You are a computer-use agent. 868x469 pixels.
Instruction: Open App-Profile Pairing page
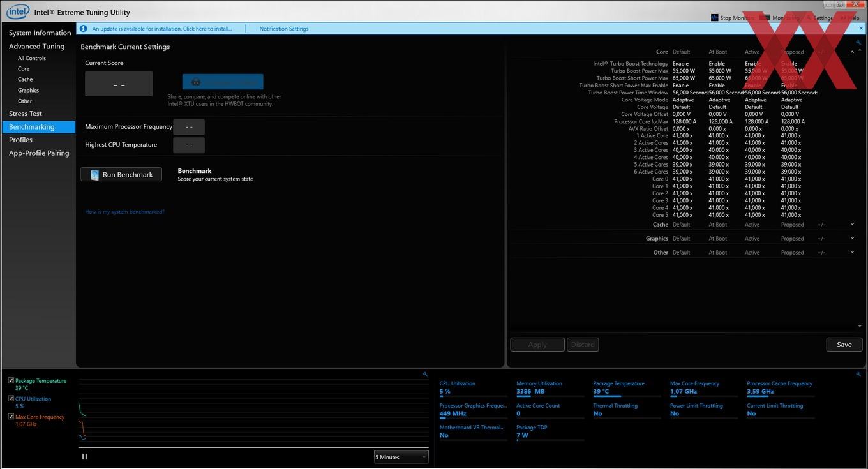point(39,153)
